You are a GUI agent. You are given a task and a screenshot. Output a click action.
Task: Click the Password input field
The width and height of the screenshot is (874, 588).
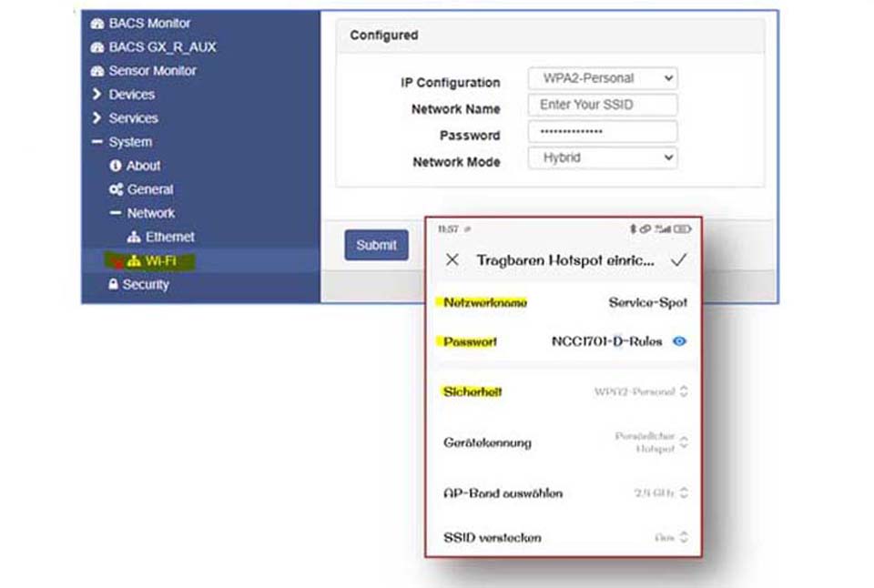pyautogui.click(x=603, y=131)
